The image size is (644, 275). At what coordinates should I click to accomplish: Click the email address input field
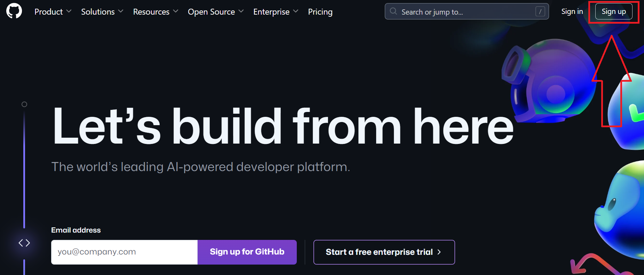click(x=124, y=252)
